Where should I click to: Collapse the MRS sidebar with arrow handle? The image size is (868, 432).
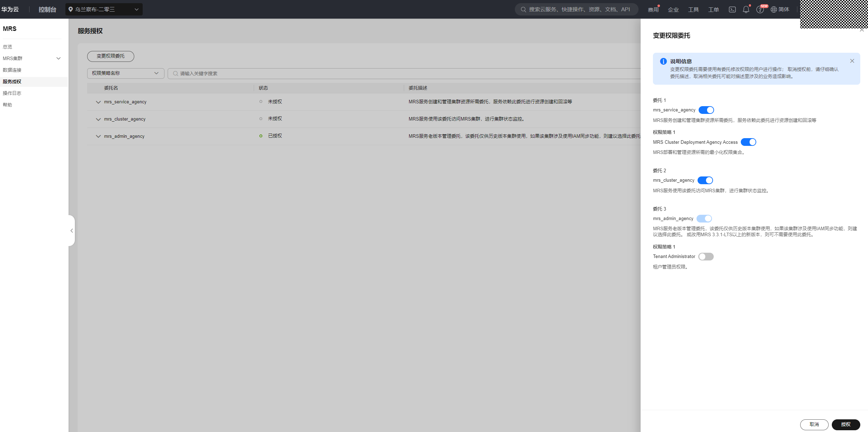[x=72, y=231]
